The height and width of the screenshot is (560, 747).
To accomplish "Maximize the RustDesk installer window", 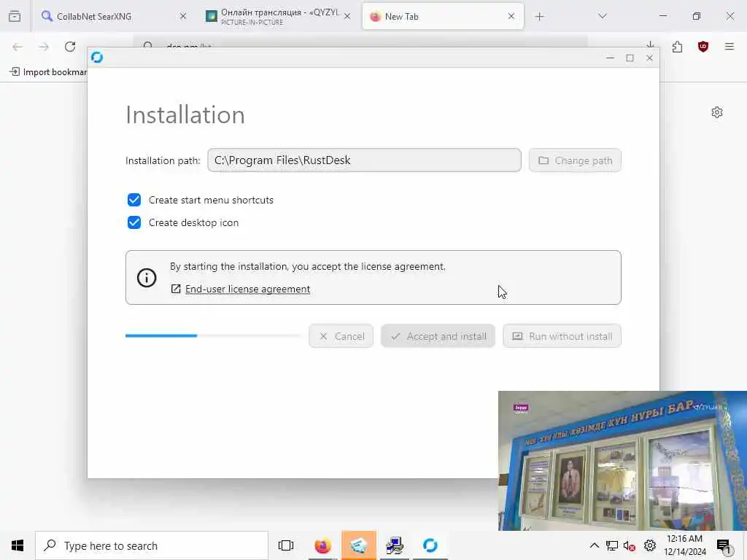I will (x=630, y=58).
